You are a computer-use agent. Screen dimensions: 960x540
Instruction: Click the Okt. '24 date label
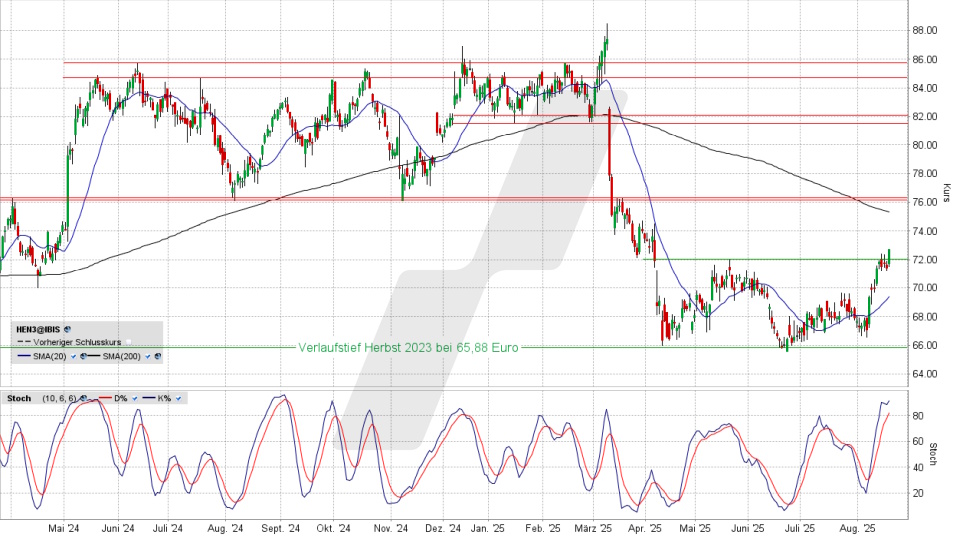point(334,528)
